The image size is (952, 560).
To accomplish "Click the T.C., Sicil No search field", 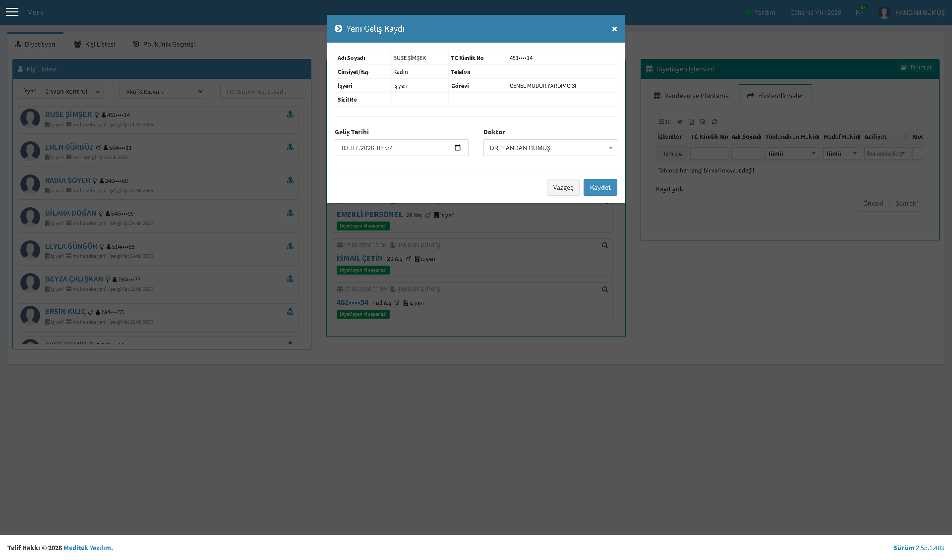I will point(263,91).
